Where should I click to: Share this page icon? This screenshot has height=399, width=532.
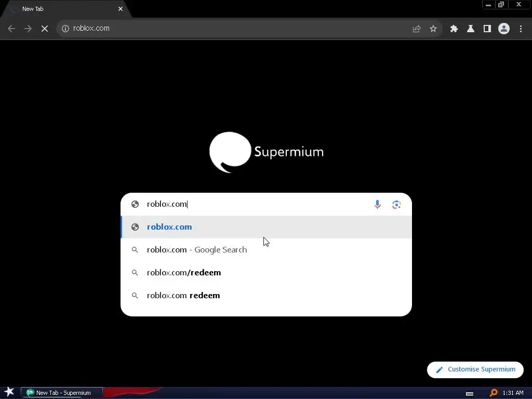417,29
